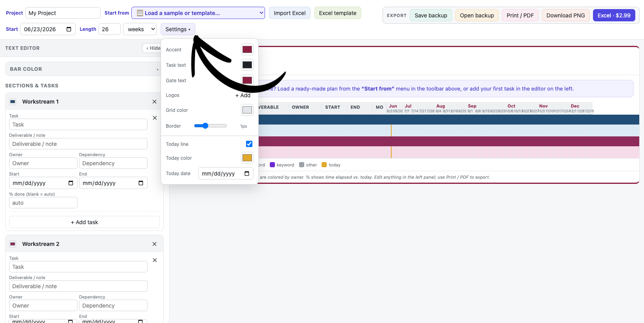Open the Start date calendar picker icon
This screenshot has width=644, height=323.
[x=69, y=29]
